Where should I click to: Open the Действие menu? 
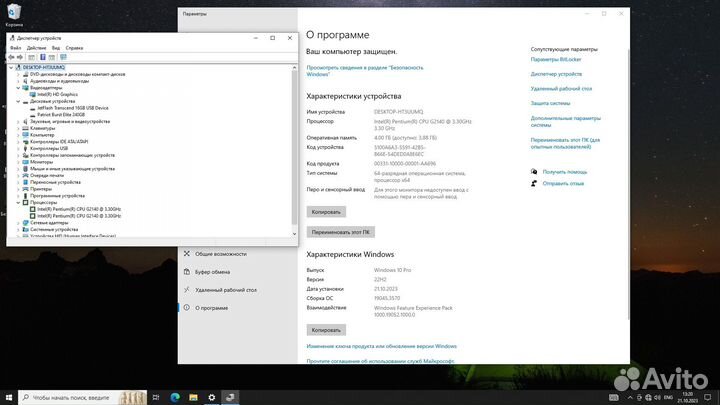tap(36, 48)
